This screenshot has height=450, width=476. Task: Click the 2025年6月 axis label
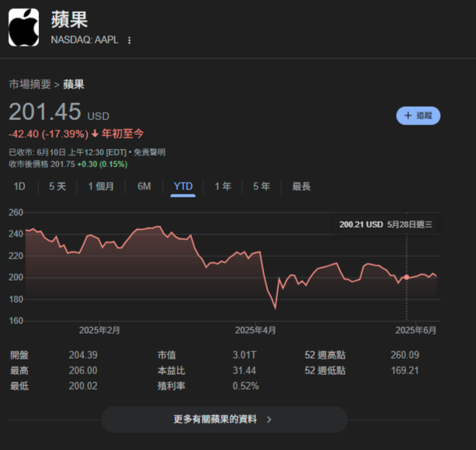[416, 330]
